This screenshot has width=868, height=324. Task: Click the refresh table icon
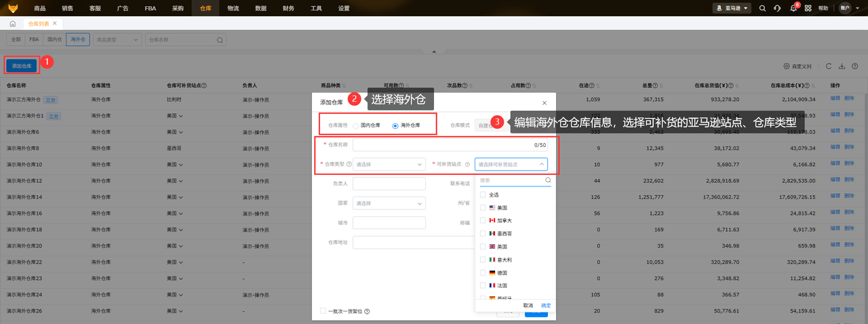click(829, 66)
